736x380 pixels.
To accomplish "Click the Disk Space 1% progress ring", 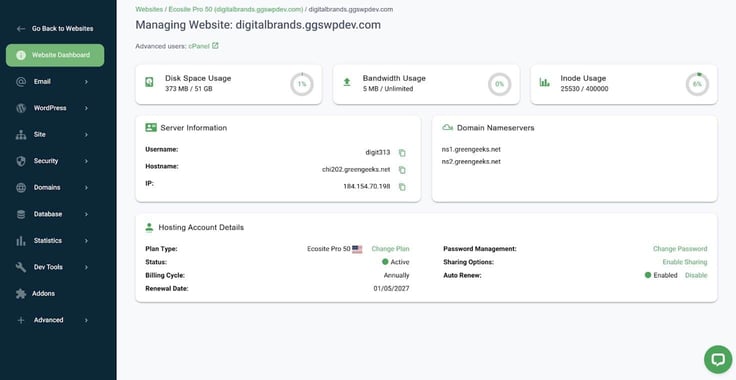I will [x=302, y=84].
